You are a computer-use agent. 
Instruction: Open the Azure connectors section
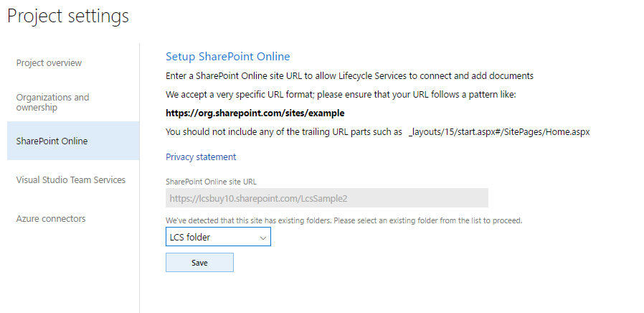coord(50,218)
